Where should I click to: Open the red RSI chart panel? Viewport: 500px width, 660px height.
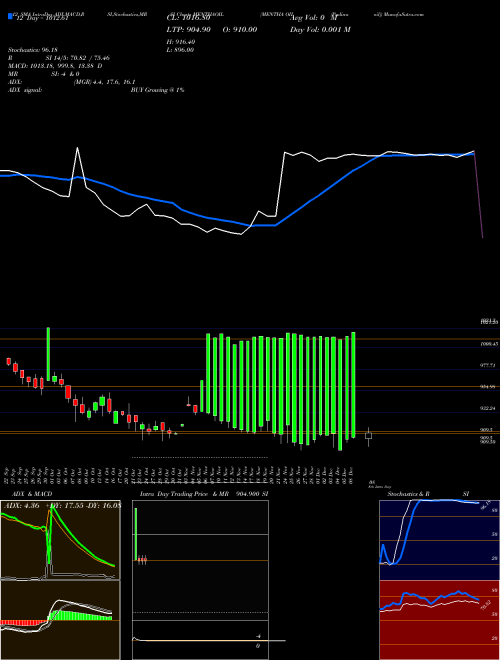point(439,620)
